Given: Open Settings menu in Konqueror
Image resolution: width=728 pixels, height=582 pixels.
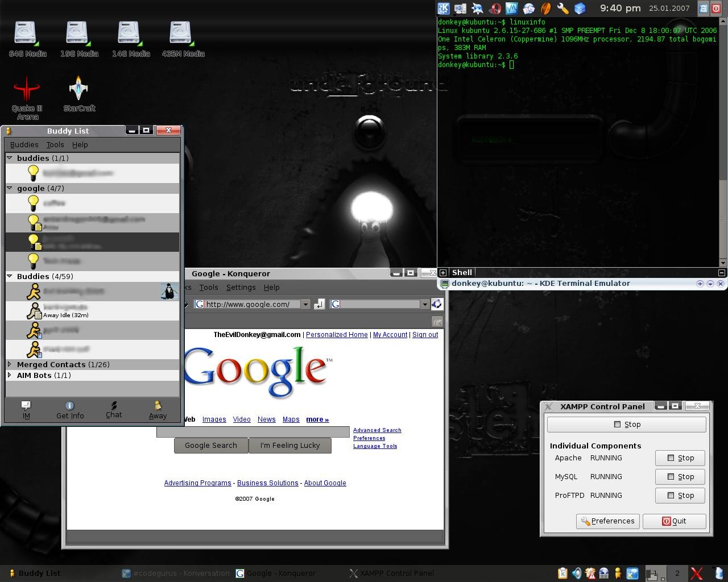Looking at the screenshot, I should [x=241, y=287].
